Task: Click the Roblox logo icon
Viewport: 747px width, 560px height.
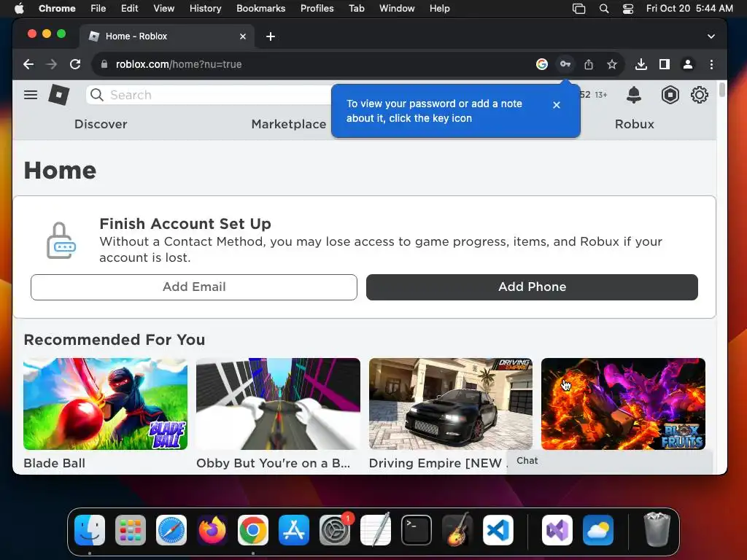Action: (58, 95)
